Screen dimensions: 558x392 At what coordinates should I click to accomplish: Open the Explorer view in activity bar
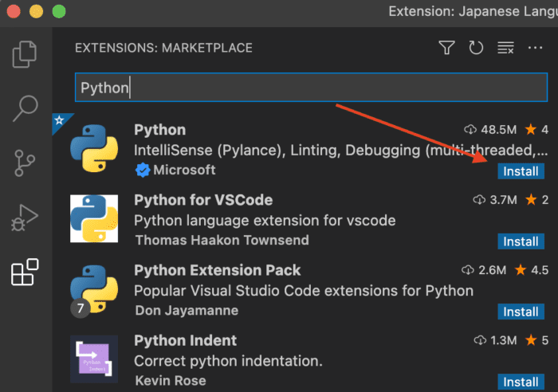tap(25, 54)
